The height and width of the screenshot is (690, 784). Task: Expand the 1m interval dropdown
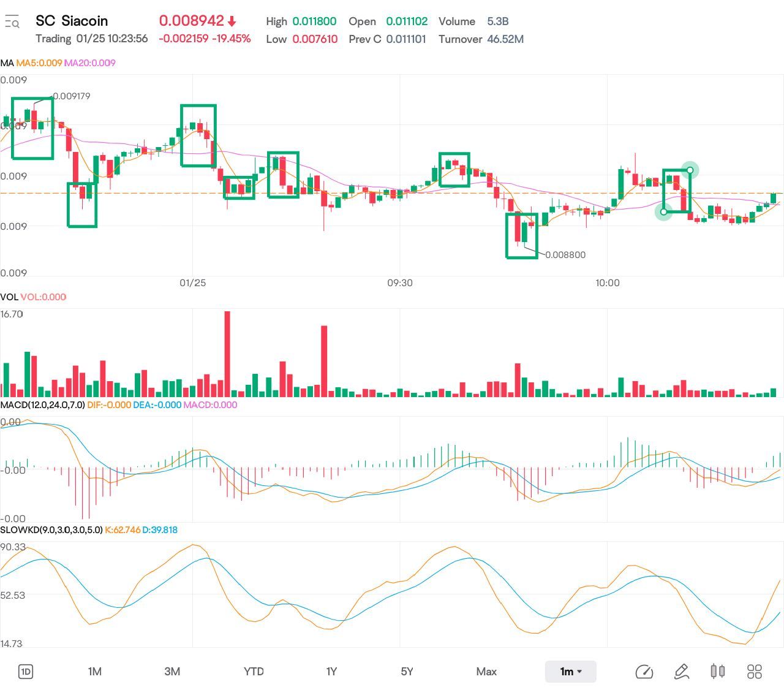point(570,672)
